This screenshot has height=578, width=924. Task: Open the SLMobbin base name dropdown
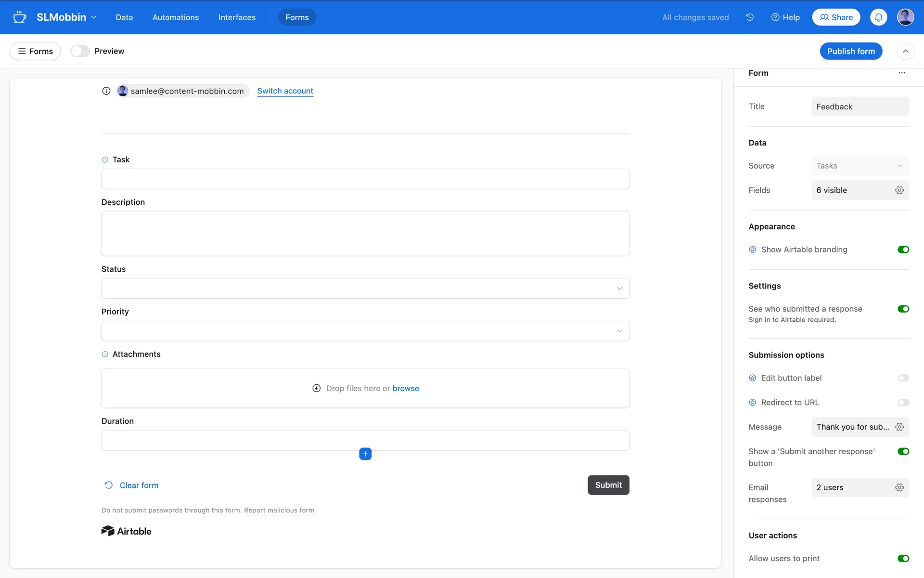(66, 17)
